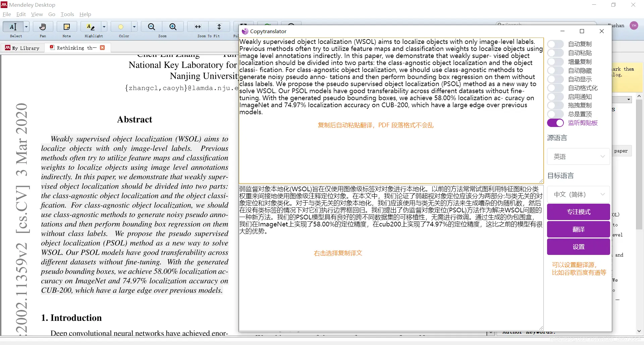Toggle 拖拽复制 switch in Copytranslator
Screen dimensions: 644x345
pyautogui.click(x=555, y=105)
